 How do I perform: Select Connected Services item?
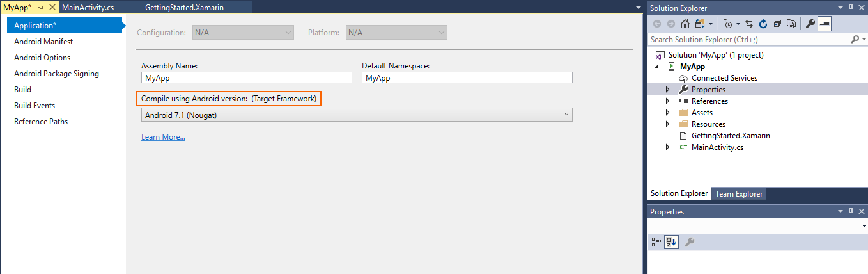click(724, 78)
